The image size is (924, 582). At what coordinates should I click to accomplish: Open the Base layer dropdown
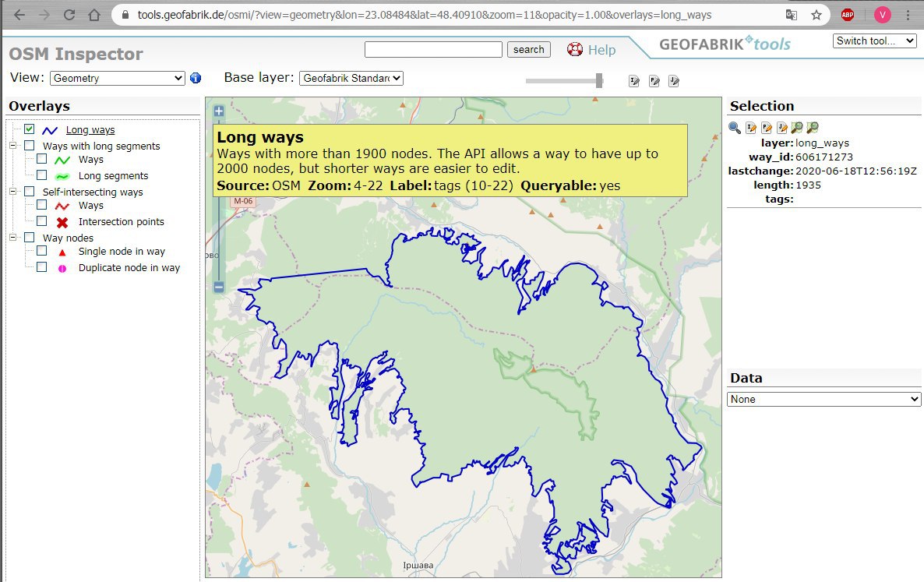pos(351,78)
